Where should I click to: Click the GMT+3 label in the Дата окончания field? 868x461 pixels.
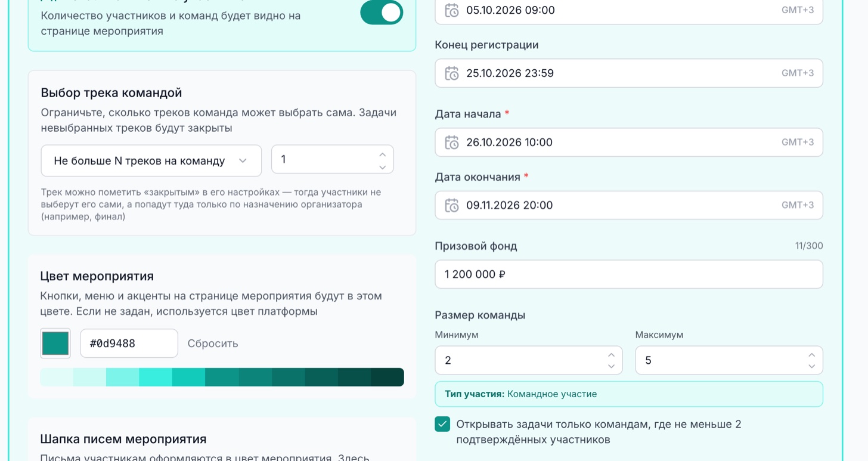tap(798, 205)
